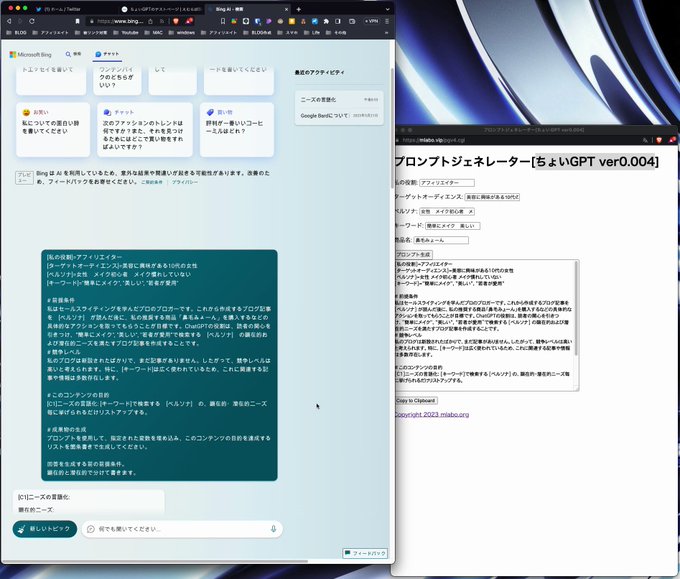Open the puzzle-piece extensions menu
This screenshot has height=579, width=680.
pos(326,21)
